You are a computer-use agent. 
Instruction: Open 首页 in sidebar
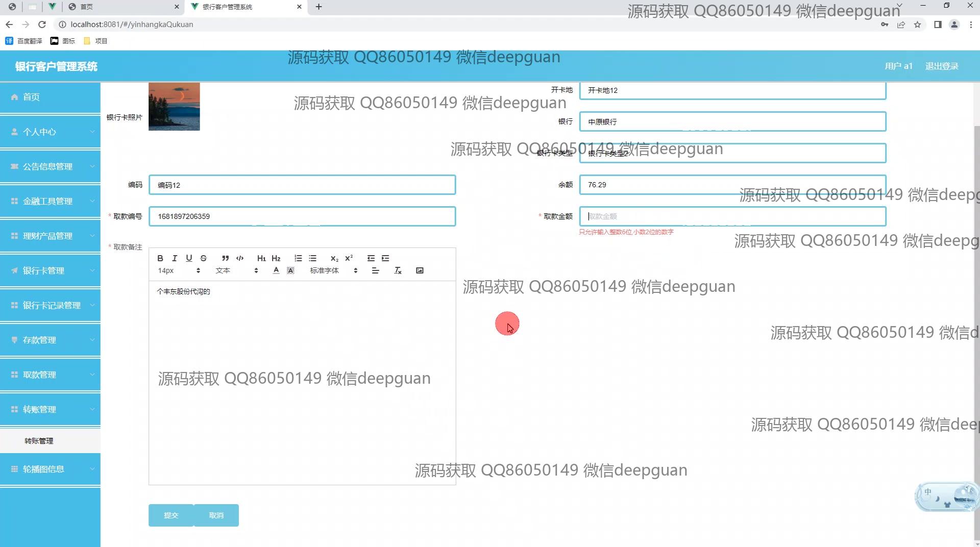click(50, 97)
